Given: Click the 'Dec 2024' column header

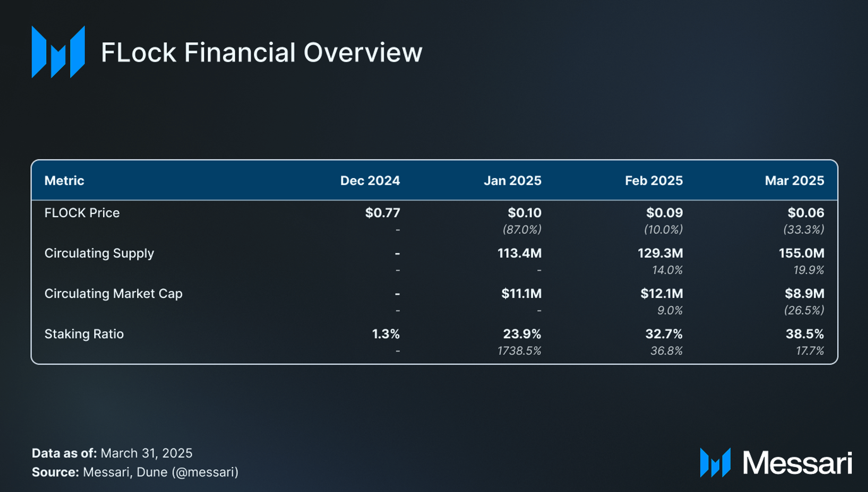Looking at the screenshot, I should [370, 181].
